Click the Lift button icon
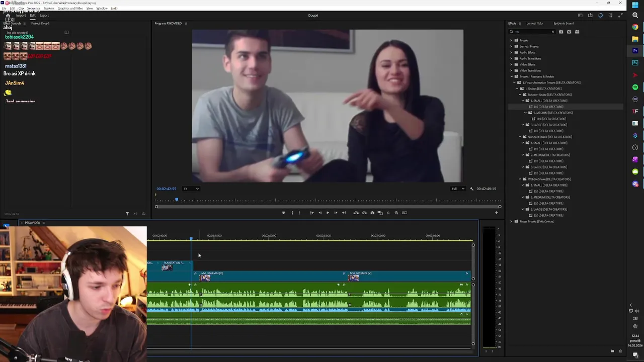644x362 pixels. (356, 213)
